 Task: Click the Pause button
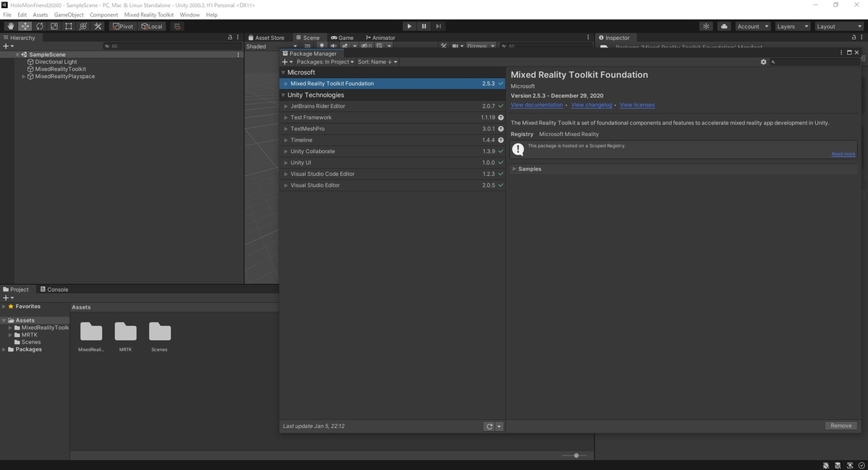point(424,26)
